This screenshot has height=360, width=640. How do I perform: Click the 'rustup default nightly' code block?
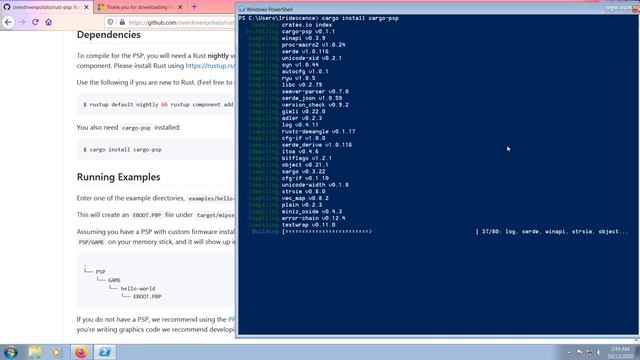click(x=156, y=104)
